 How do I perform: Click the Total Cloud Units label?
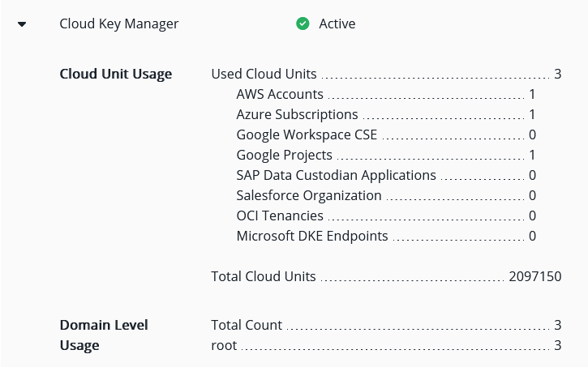[x=264, y=276]
